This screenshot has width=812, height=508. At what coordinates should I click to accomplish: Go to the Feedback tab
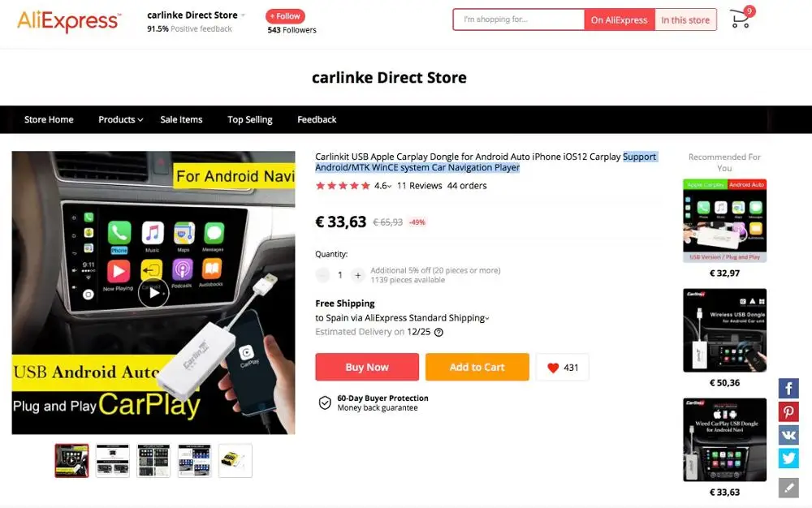(317, 119)
